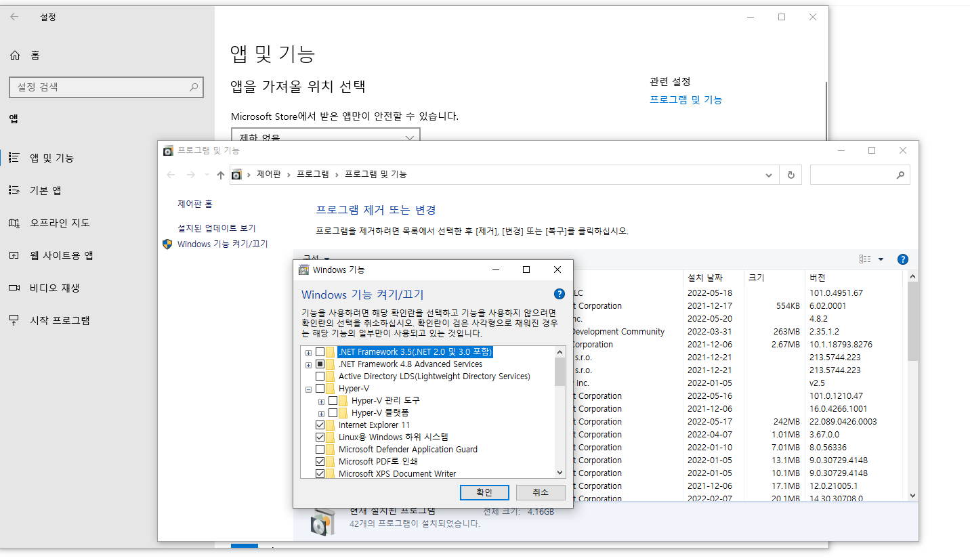Uncheck Linux용 Windows 하위 시스템

[x=320, y=437]
